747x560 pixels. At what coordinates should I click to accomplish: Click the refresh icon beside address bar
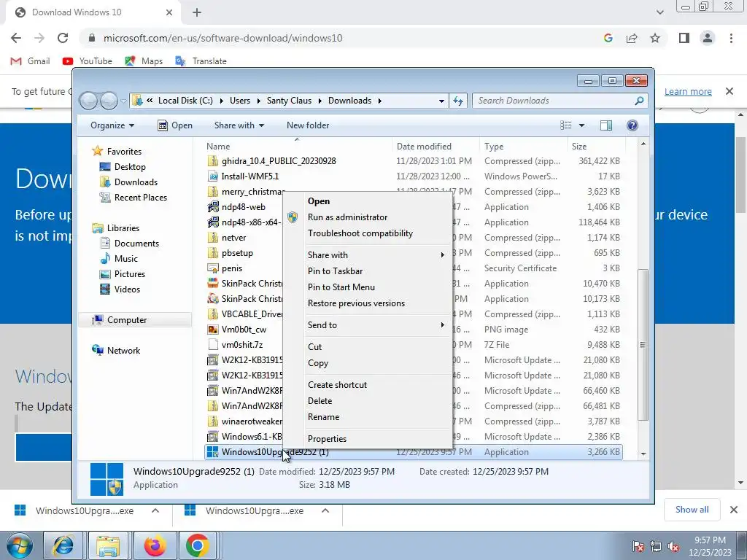[458, 101]
